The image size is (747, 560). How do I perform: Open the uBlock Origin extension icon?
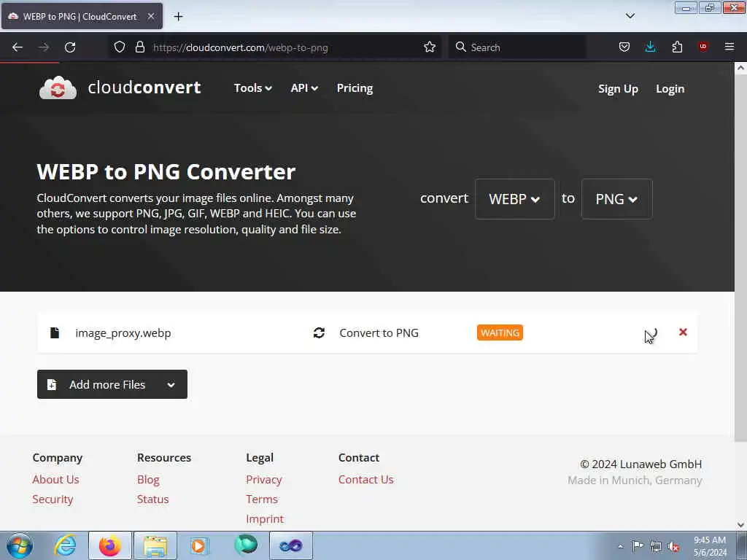[x=703, y=46]
